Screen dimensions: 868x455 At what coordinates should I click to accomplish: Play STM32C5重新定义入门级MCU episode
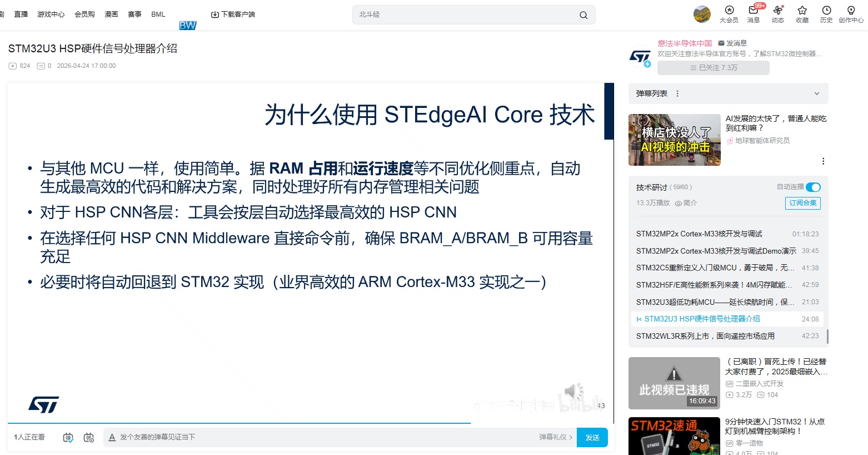point(727,268)
